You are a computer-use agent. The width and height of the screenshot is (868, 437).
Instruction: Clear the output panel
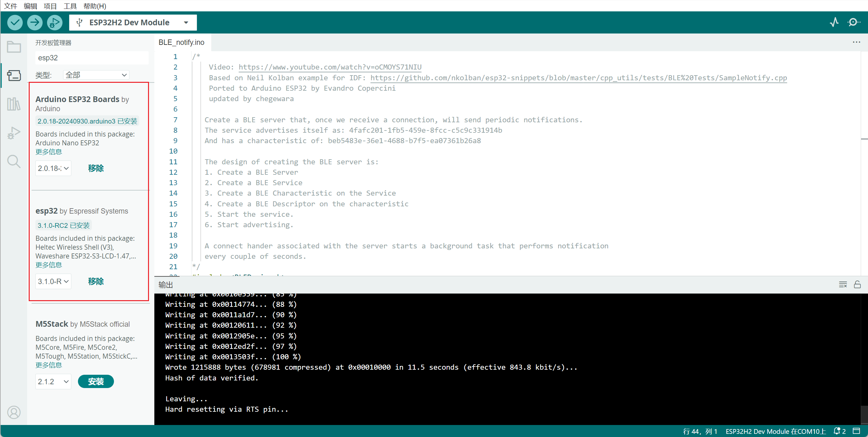[842, 284]
